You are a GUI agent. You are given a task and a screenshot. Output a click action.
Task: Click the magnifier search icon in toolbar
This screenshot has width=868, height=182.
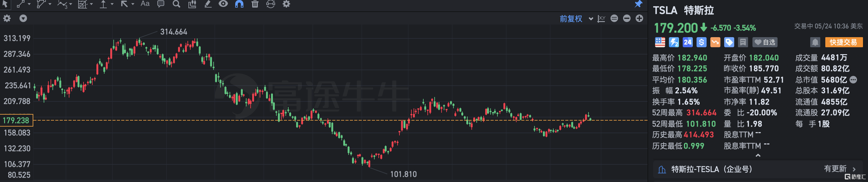coord(176,4)
